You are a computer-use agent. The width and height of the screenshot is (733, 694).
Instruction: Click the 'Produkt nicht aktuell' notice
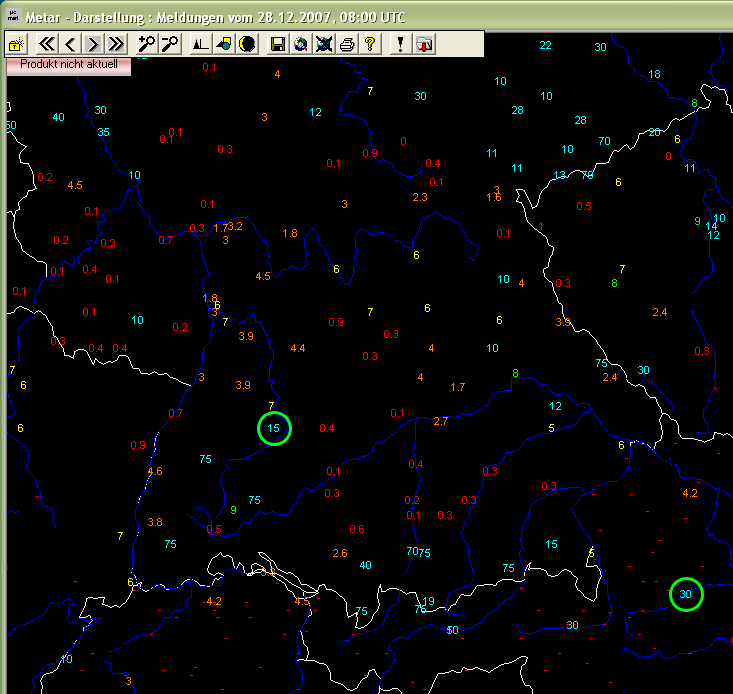[69, 64]
